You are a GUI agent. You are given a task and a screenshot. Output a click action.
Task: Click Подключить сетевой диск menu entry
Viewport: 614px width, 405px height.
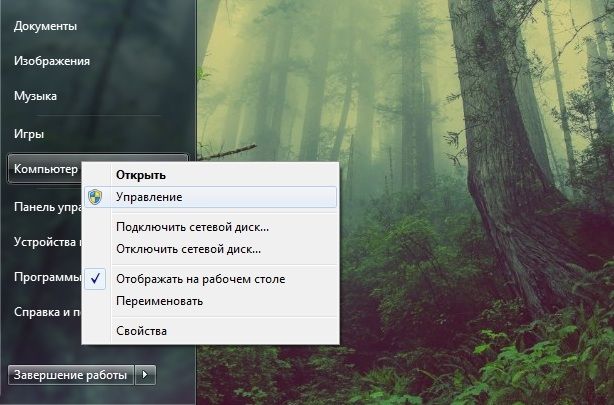pyautogui.click(x=192, y=227)
